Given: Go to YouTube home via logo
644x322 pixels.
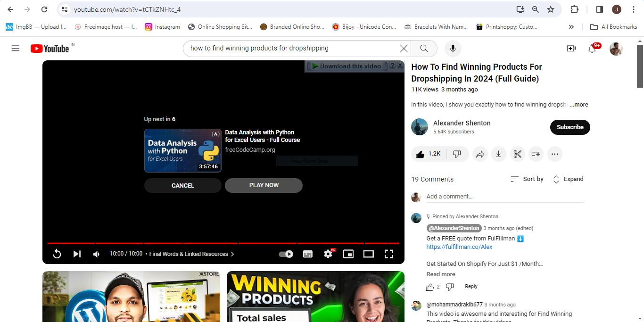Looking at the screenshot, I should pos(50,48).
